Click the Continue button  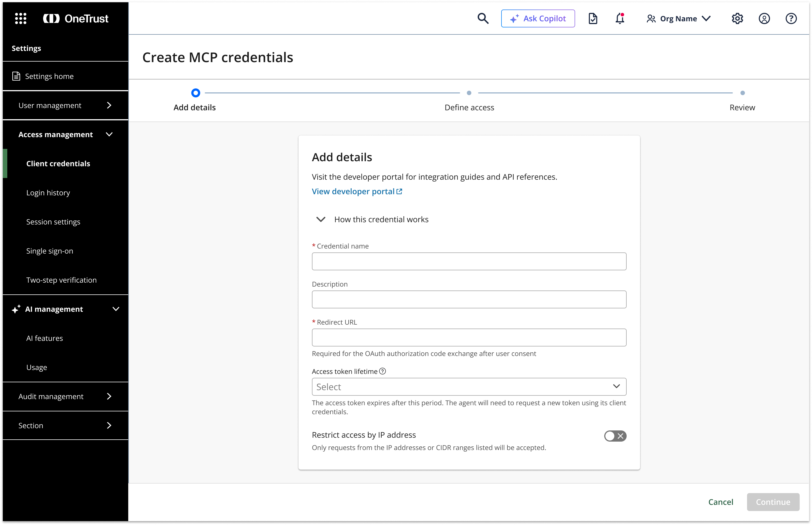point(773,502)
